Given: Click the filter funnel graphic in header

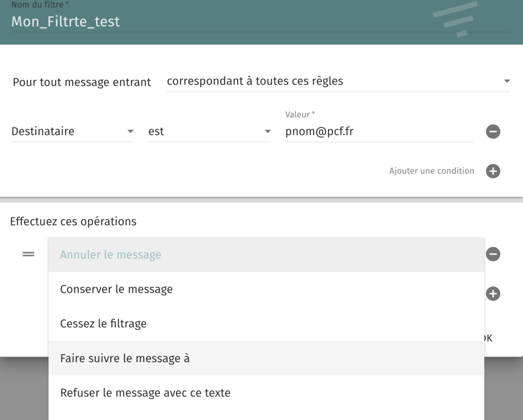Looking at the screenshot, I should [x=455, y=19].
